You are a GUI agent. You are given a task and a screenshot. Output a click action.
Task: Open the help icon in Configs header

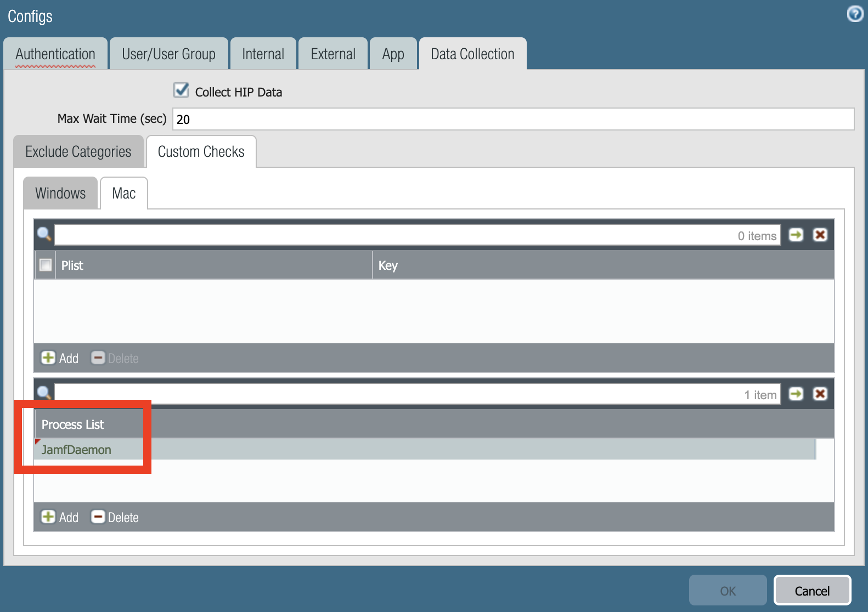click(x=855, y=14)
